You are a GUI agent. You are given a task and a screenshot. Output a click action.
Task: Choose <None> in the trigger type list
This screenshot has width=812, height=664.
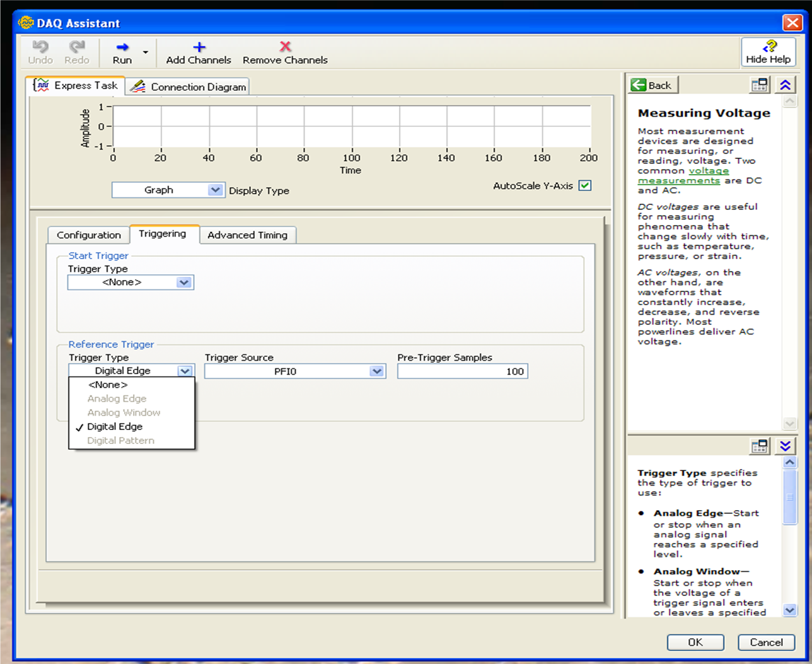click(108, 385)
